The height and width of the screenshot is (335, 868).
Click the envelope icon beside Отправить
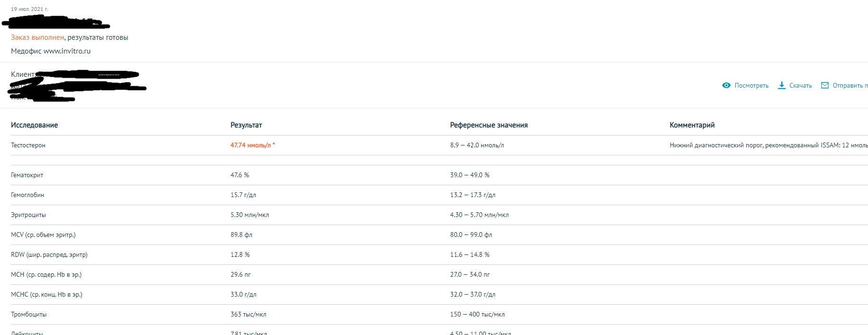824,85
